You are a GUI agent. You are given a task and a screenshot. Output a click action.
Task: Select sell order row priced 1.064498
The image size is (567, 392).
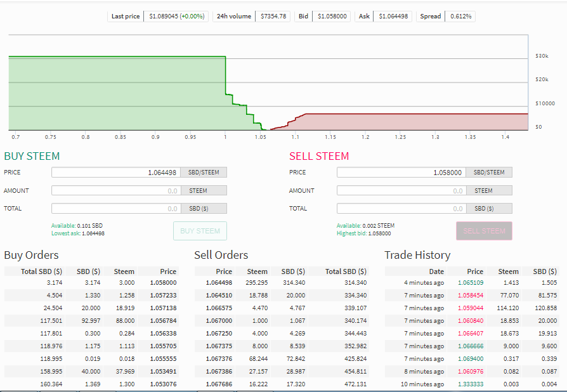[282, 282]
